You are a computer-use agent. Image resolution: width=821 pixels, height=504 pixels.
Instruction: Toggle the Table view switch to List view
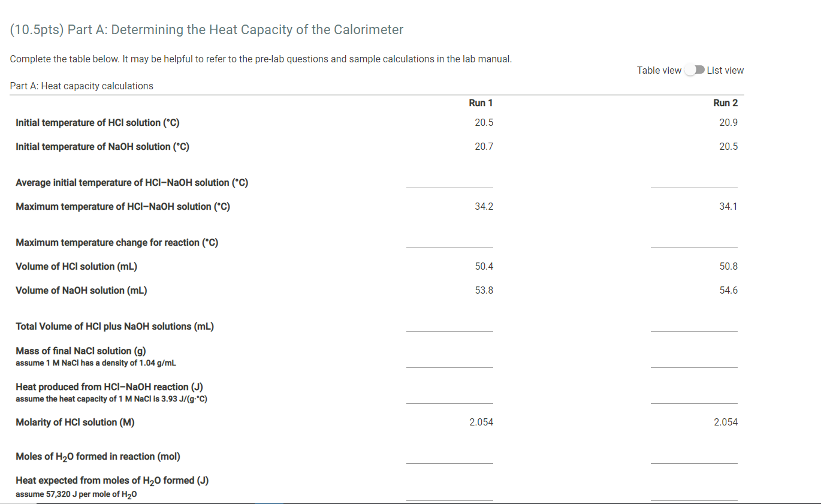(695, 70)
